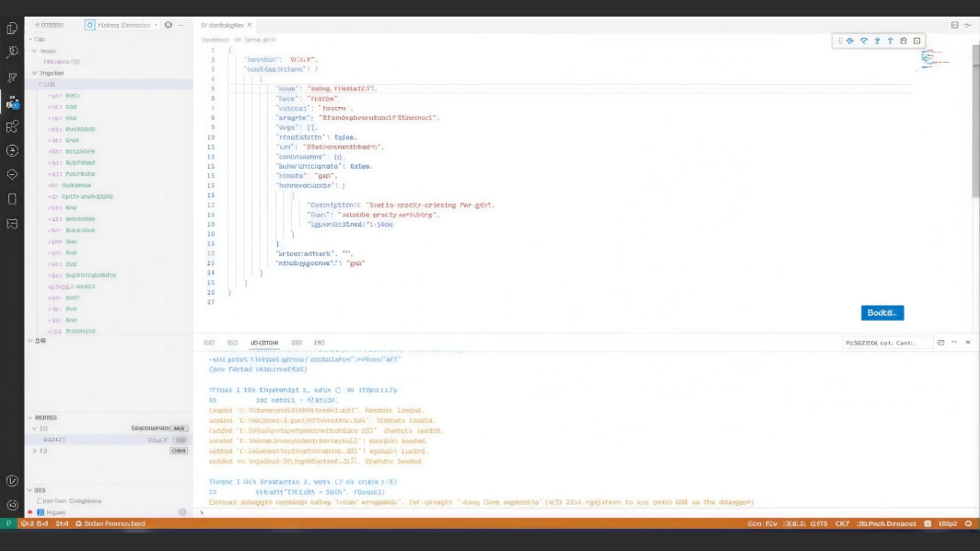Click the panel clear output icon

(940, 343)
